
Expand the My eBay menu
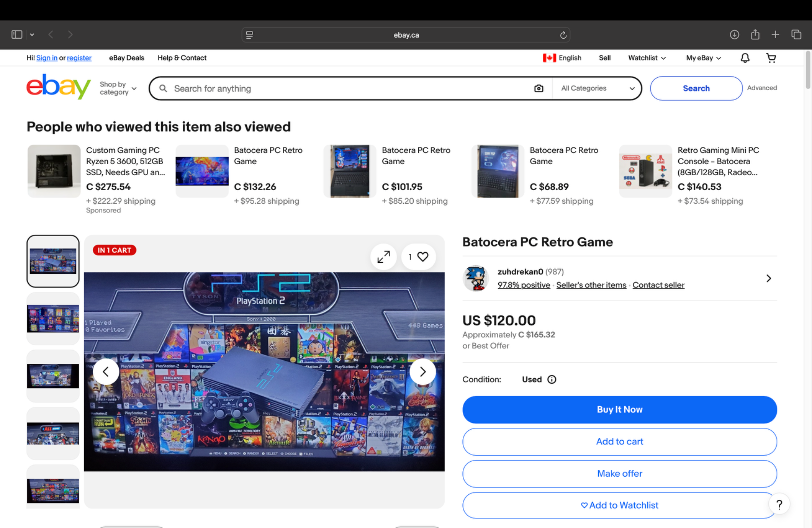coord(703,58)
